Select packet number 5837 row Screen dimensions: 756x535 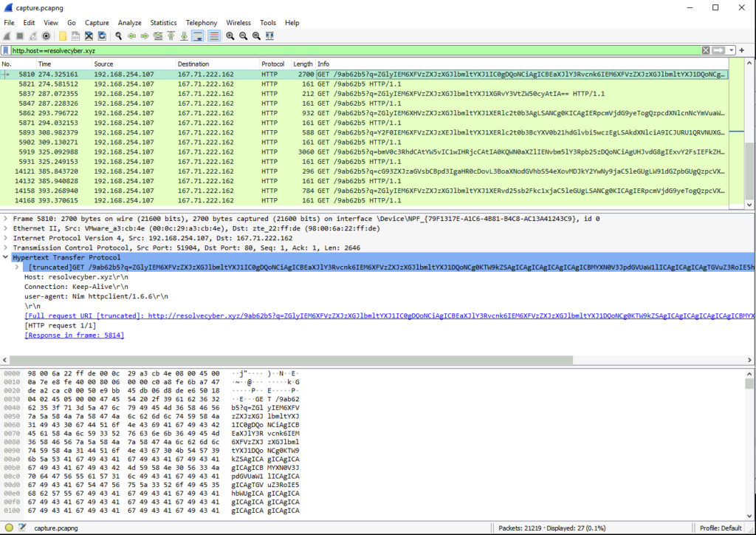[365, 94]
